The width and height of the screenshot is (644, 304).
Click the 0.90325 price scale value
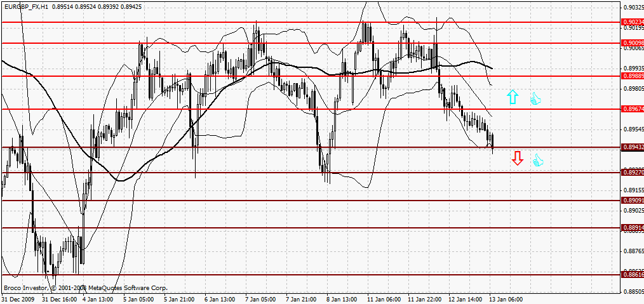coord(633,8)
